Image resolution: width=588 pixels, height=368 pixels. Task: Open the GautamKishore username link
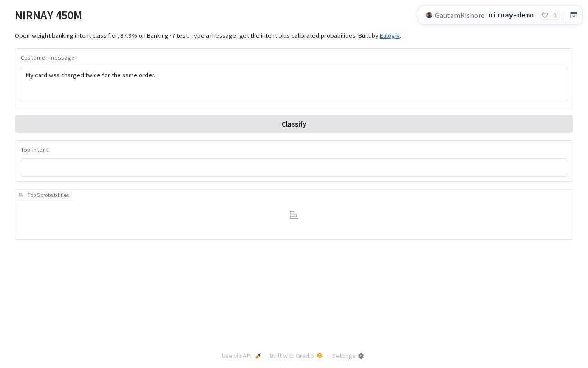click(459, 15)
